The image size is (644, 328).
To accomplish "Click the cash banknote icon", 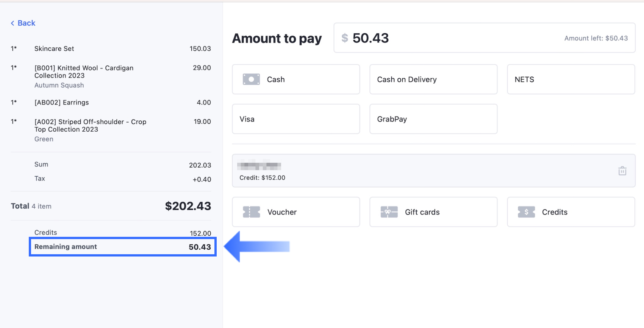I will click(251, 79).
